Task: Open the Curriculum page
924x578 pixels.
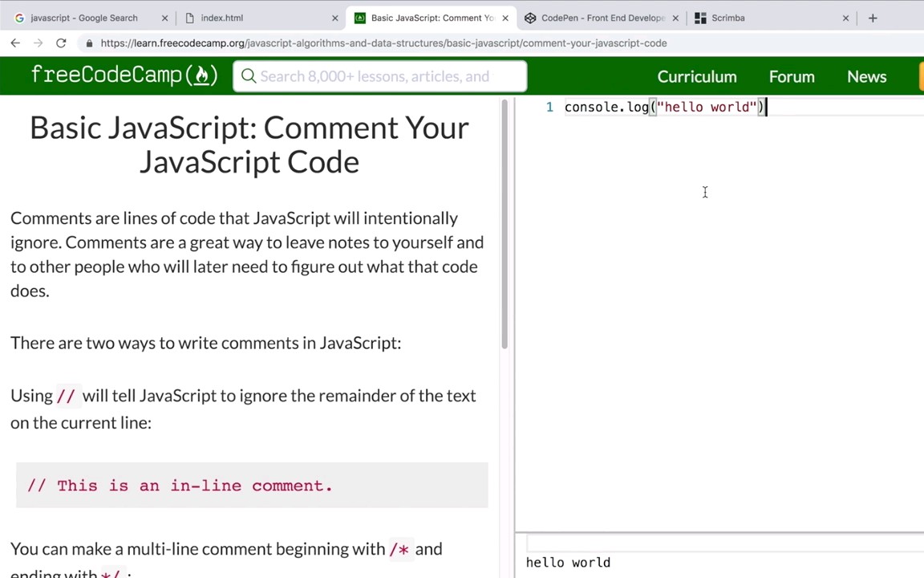Action: point(696,76)
